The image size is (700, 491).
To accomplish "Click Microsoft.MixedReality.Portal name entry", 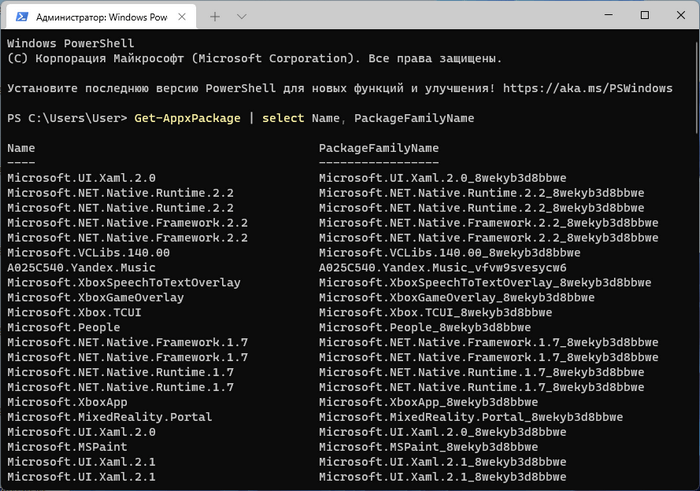I will tap(109, 417).
